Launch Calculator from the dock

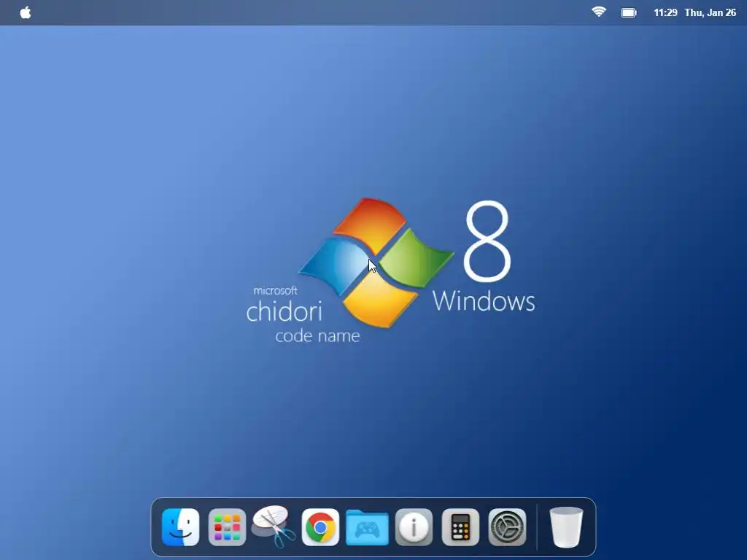[x=460, y=527]
